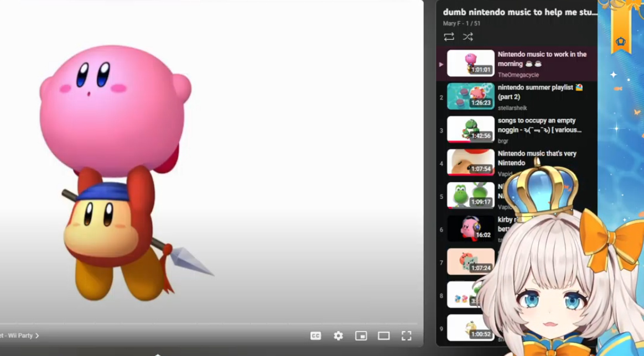
Task: Click 'Mary F - 1 / 51' playlist info
Action: [x=461, y=23]
